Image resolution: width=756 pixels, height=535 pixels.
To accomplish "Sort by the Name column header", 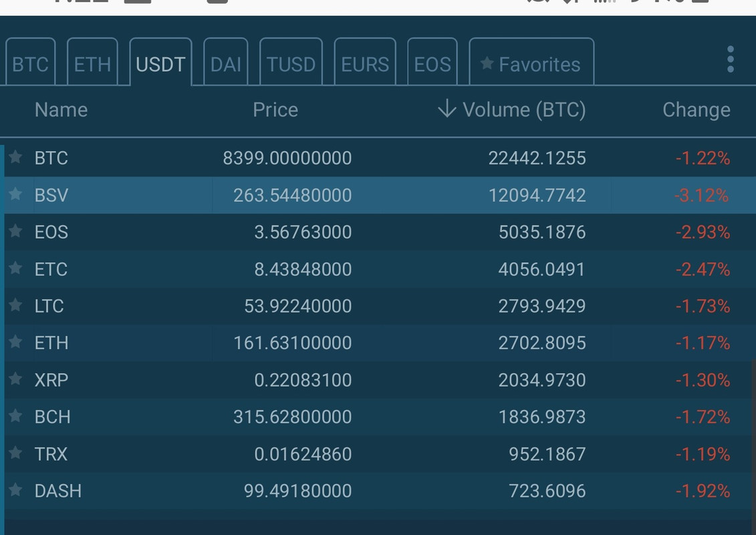I will pyautogui.click(x=61, y=110).
